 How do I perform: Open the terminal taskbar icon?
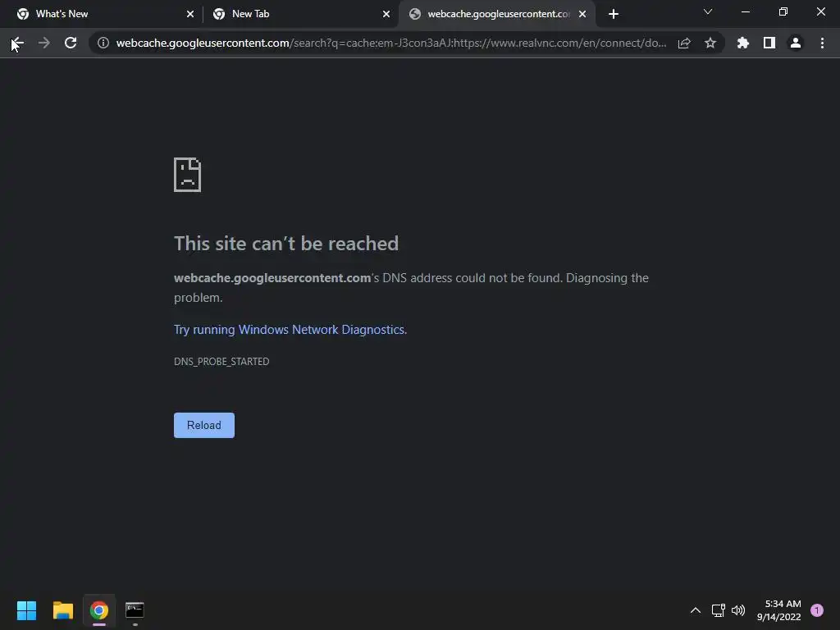pos(135,610)
